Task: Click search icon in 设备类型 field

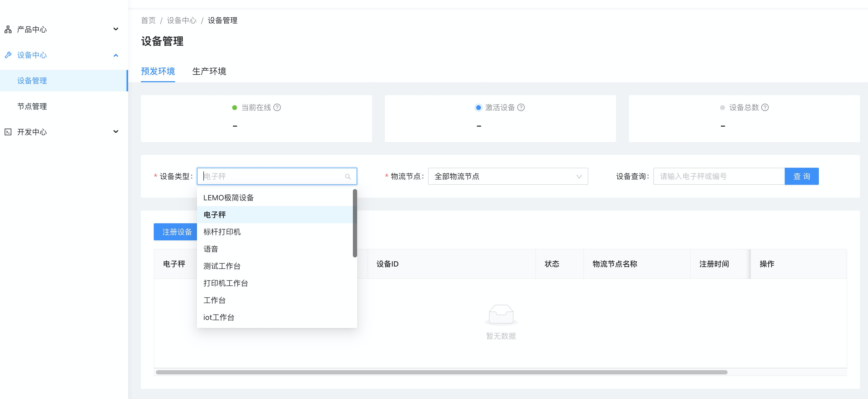Action: click(348, 176)
